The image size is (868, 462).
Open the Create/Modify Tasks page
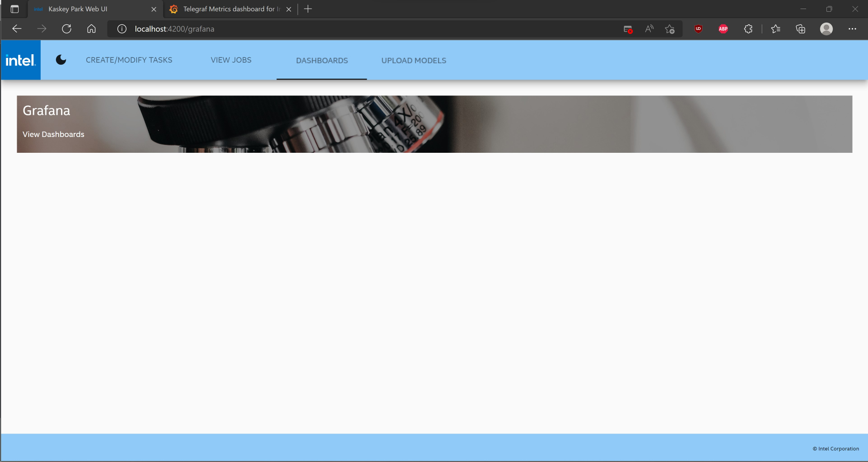click(129, 60)
